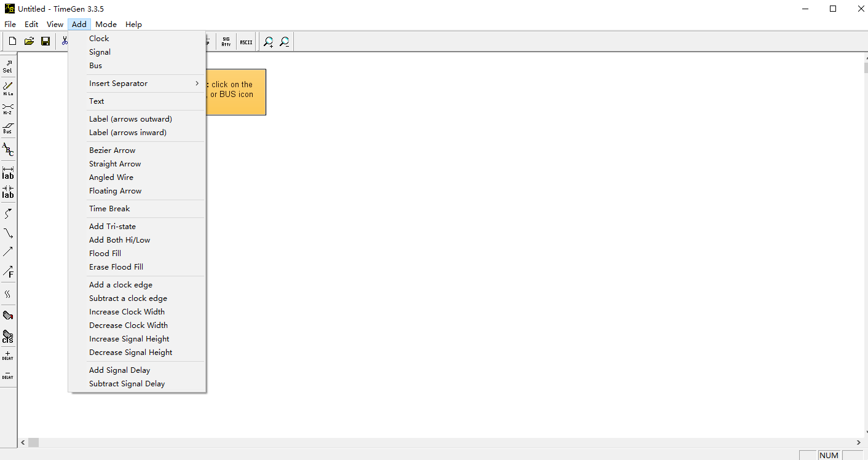
Task: Select the clear flood fill cls tool
Action: 8,336
